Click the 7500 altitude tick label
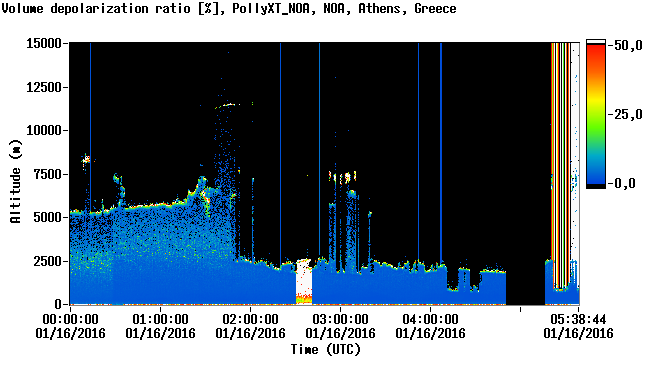 [47, 174]
